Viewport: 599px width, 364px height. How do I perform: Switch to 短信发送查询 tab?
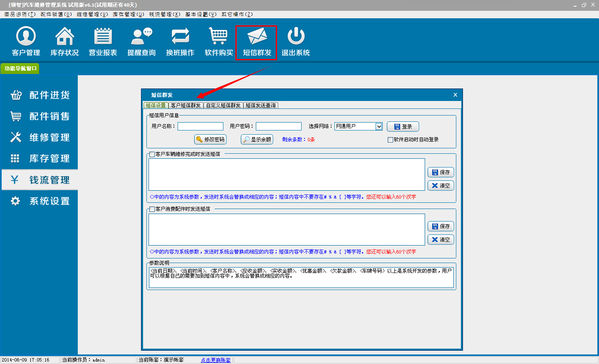260,106
